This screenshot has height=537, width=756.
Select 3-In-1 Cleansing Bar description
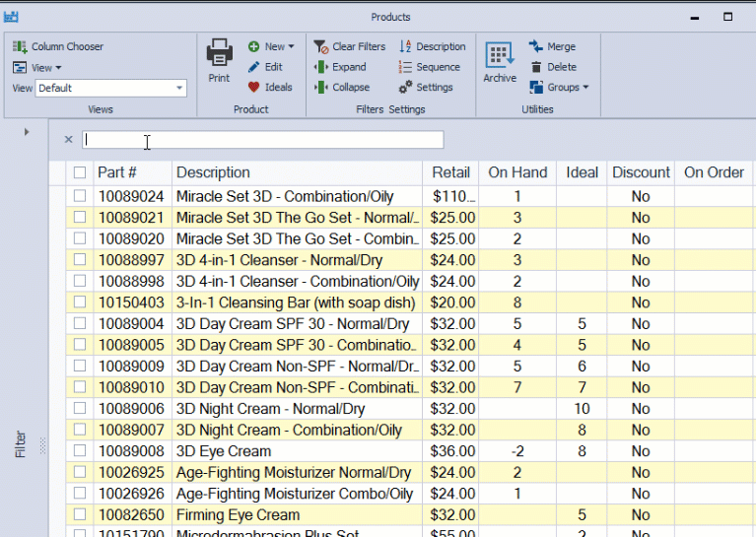point(296,302)
